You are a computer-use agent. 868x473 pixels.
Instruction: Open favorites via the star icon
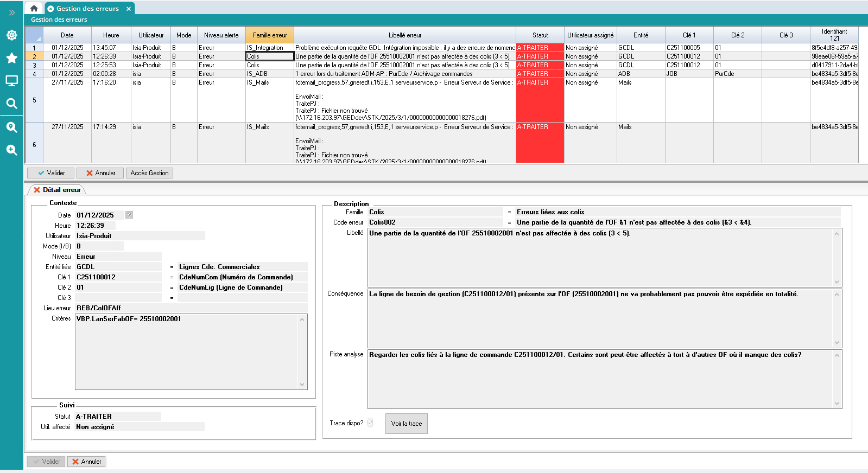[x=11, y=58]
